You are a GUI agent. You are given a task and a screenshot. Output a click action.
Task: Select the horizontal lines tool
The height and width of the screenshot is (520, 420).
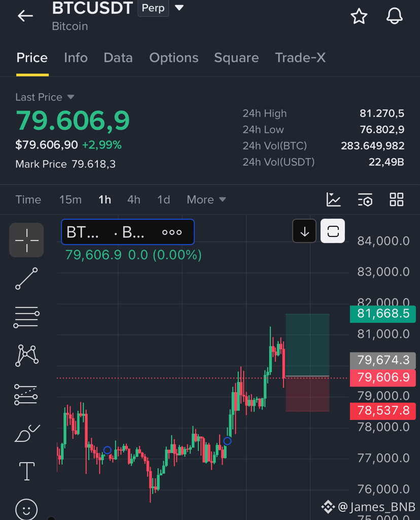point(26,317)
